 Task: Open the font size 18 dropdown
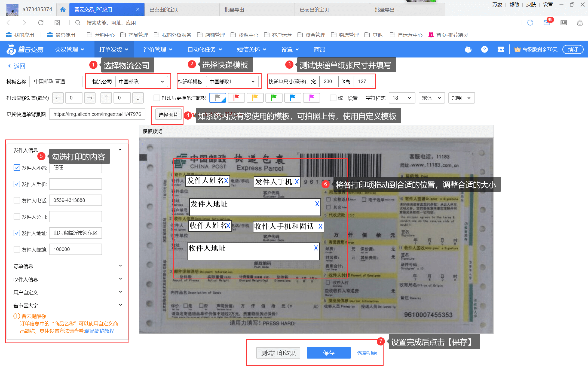(x=402, y=98)
